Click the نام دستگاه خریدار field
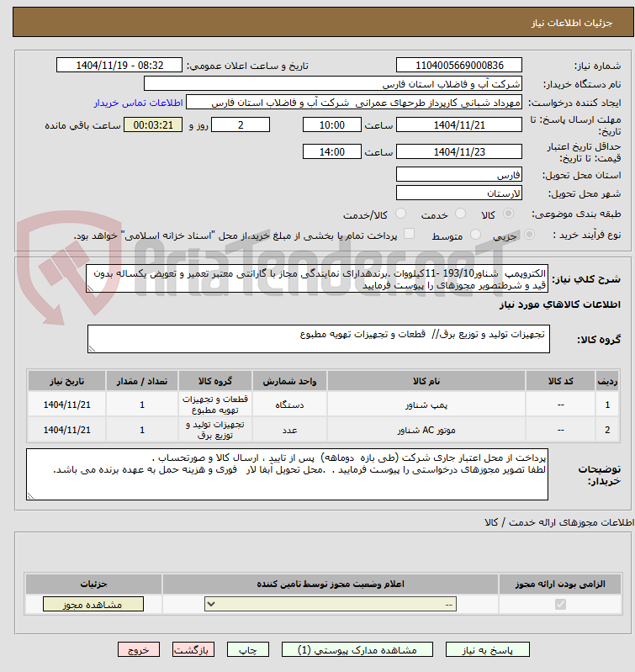635x672 pixels. point(333,84)
